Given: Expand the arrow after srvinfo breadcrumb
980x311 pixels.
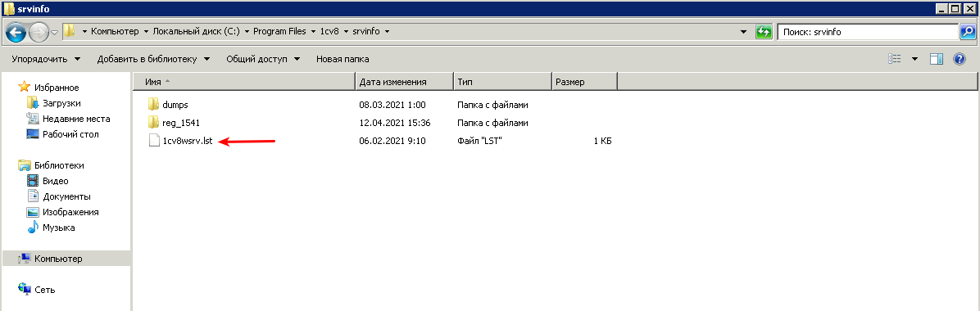Looking at the screenshot, I should pos(388,31).
